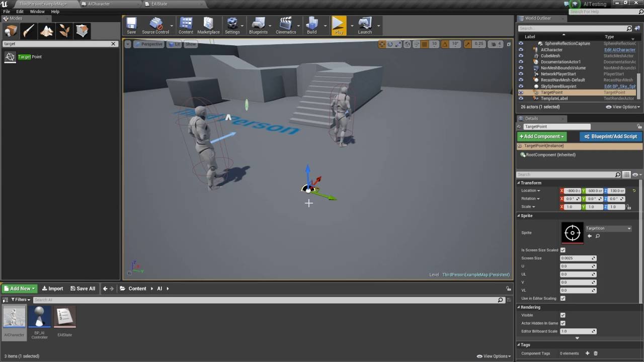Click the Save All button
644x362 pixels.
(83, 289)
